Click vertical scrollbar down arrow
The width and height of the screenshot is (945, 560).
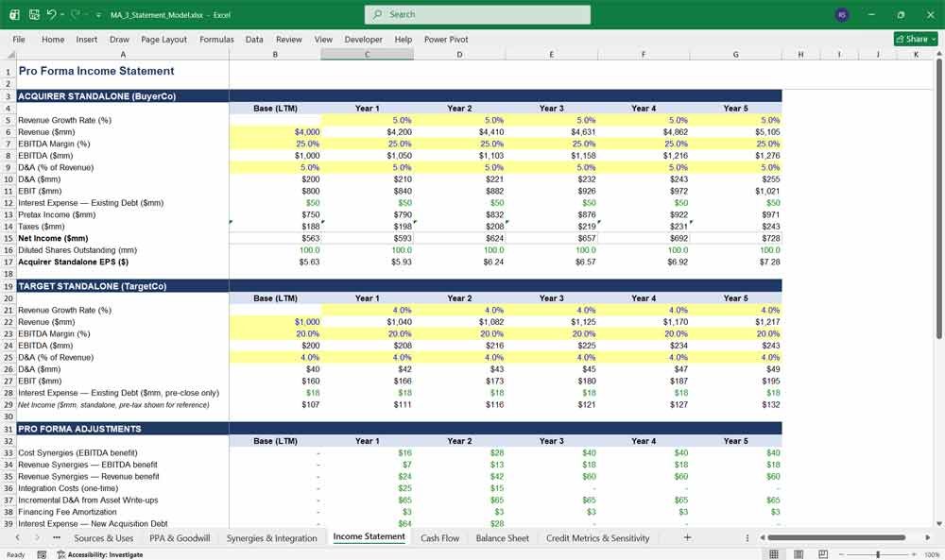point(938,524)
